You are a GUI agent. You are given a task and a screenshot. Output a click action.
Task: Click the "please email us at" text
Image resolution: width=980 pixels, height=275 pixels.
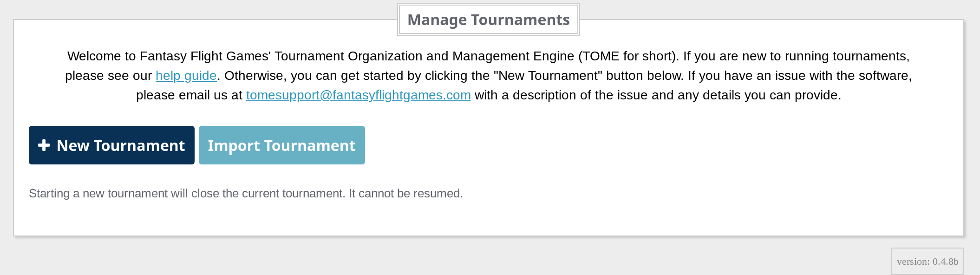click(189, 95)
